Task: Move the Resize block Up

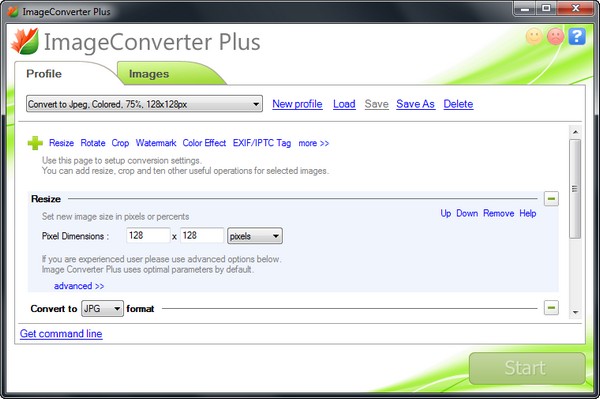Action: [x=446, y=213]
